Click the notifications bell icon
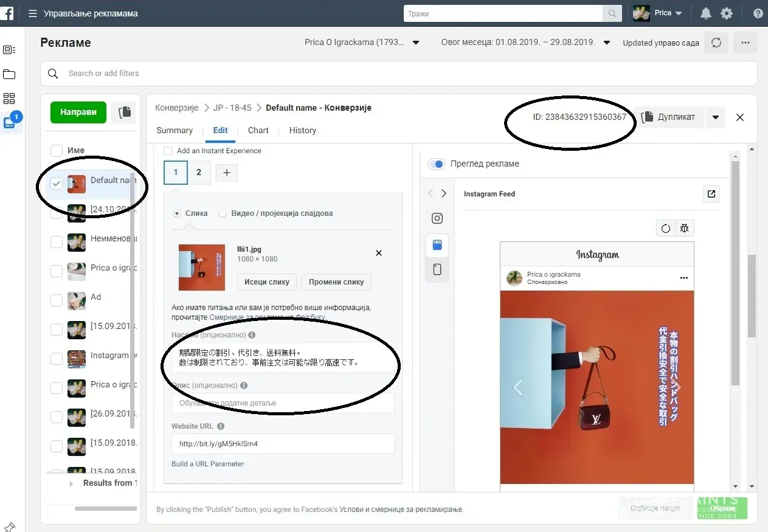The image size is (768, 532). pyautogui.click(x=705, y=13)
